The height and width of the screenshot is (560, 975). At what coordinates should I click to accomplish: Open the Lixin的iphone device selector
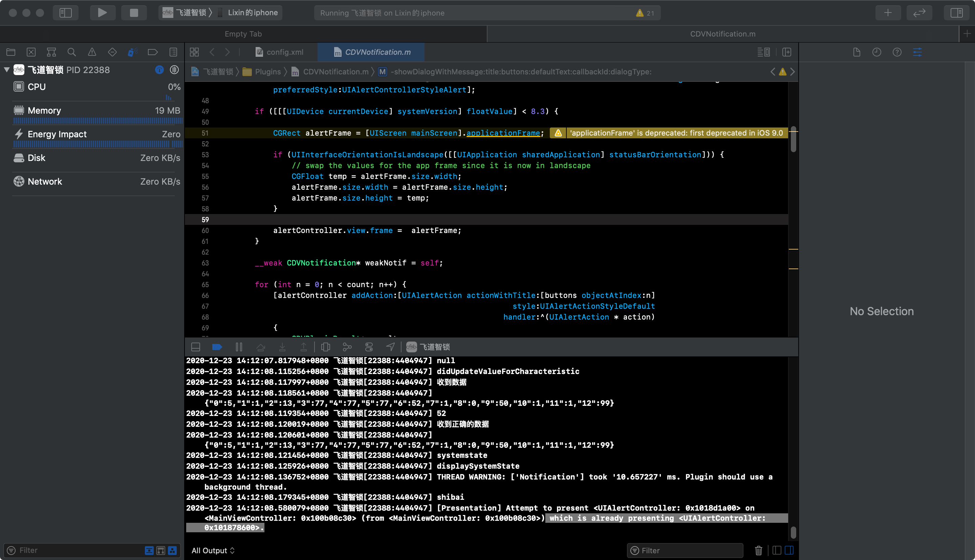pyautogui.click(x=253, y=13)
